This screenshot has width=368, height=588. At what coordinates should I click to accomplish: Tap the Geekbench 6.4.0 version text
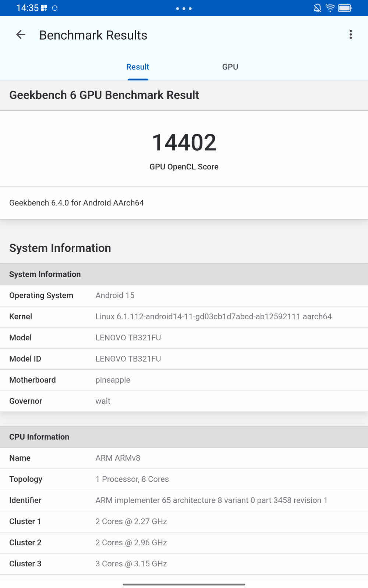[x=77, y=203]
